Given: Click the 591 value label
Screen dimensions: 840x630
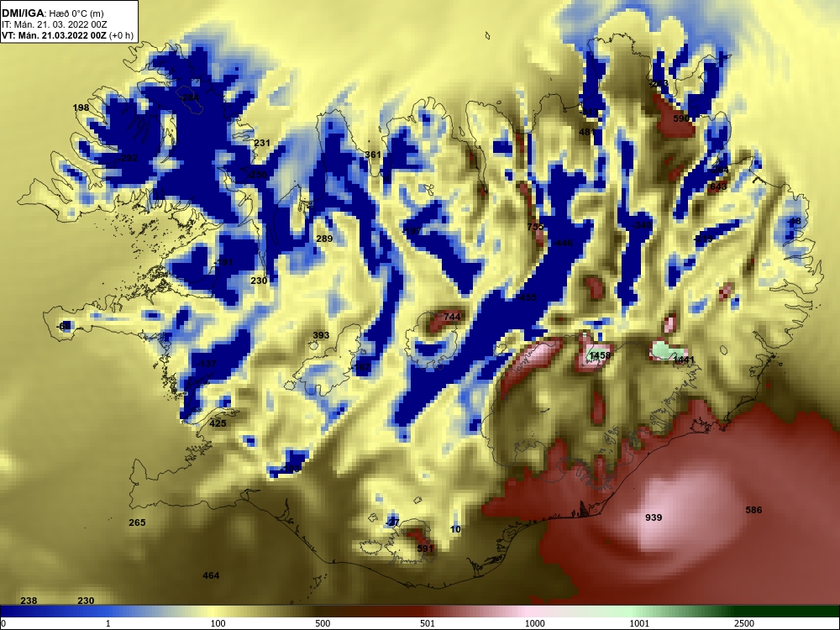Looking at the screenshot, I should tap(425, 549).
